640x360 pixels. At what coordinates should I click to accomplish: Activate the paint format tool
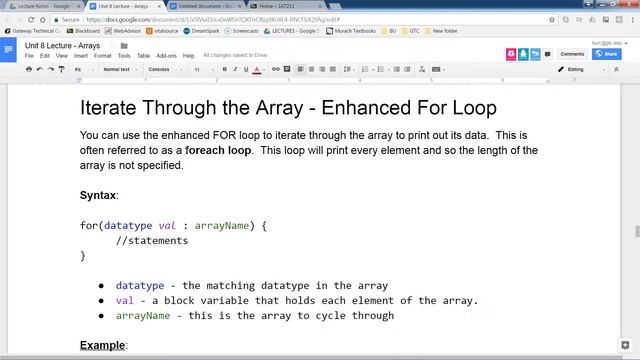pyautogui.click(x=62, y=69)
